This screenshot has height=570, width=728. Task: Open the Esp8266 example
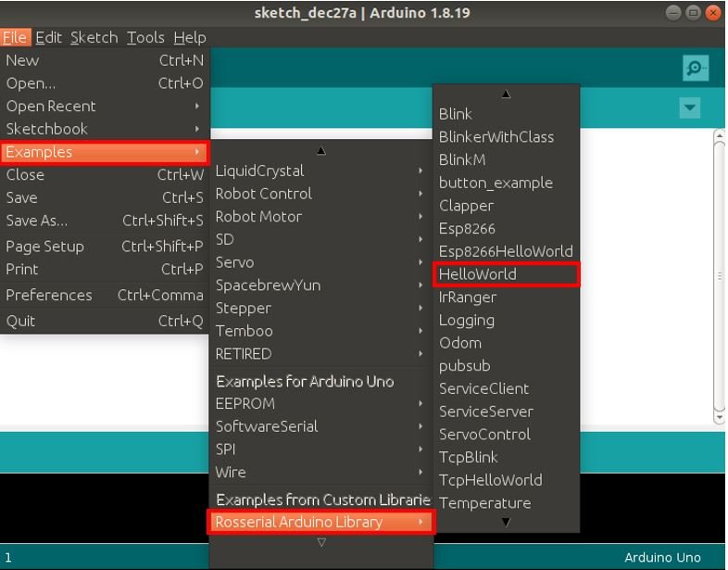[x=506, y=229]
